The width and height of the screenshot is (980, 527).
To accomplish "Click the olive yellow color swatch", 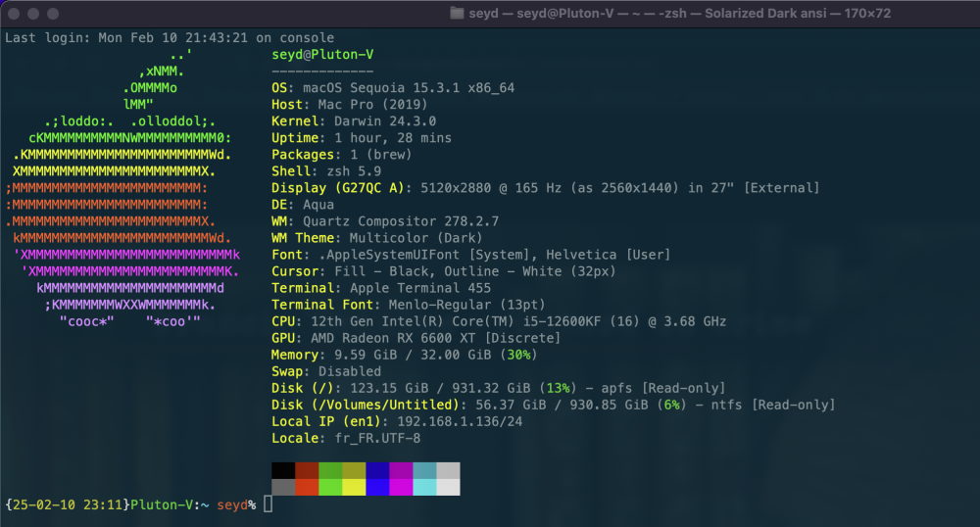I will point(354,470).
